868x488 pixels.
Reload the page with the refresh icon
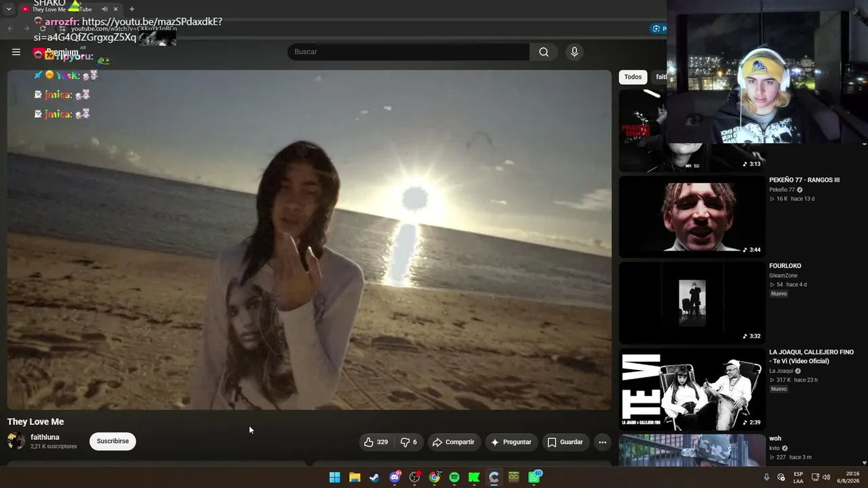[43, 28]
